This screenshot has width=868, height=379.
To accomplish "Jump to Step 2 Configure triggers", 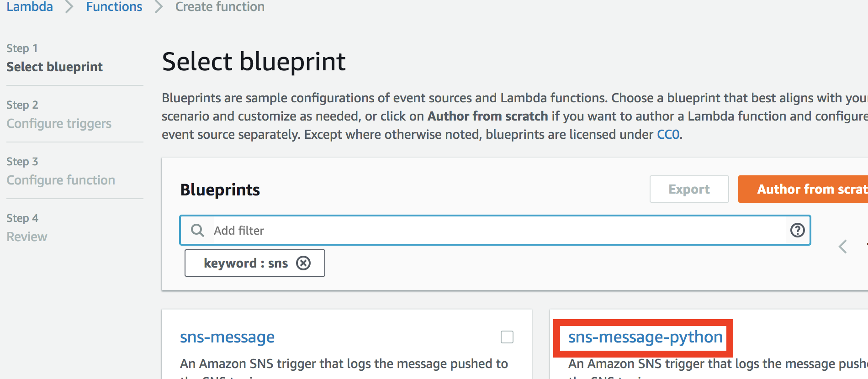I will 59,123.
